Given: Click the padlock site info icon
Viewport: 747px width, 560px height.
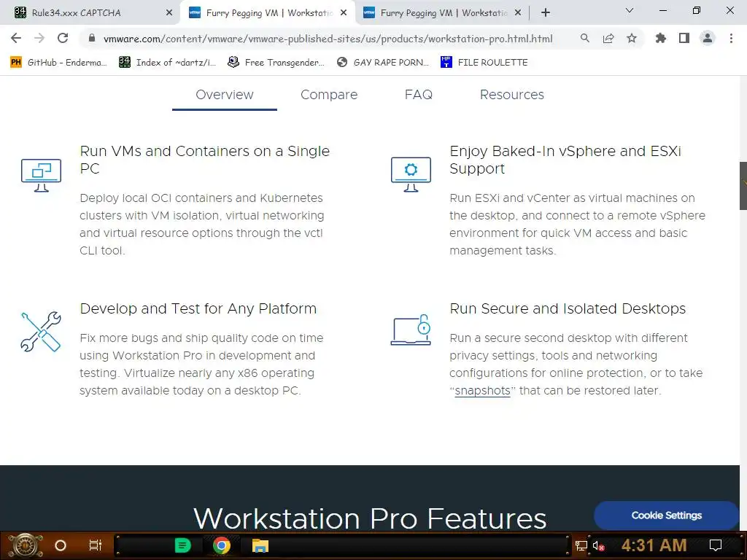Looking at the screenshot, I should (x=92, y=38).
